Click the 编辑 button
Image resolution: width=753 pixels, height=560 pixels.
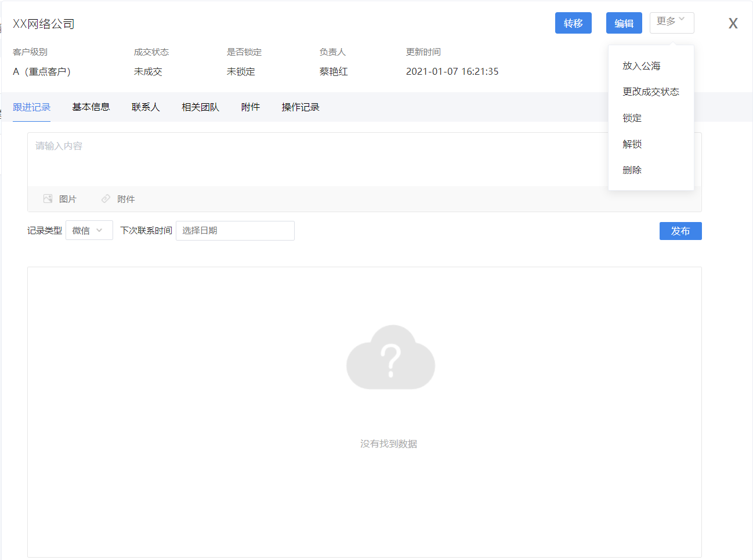(624, 23)
